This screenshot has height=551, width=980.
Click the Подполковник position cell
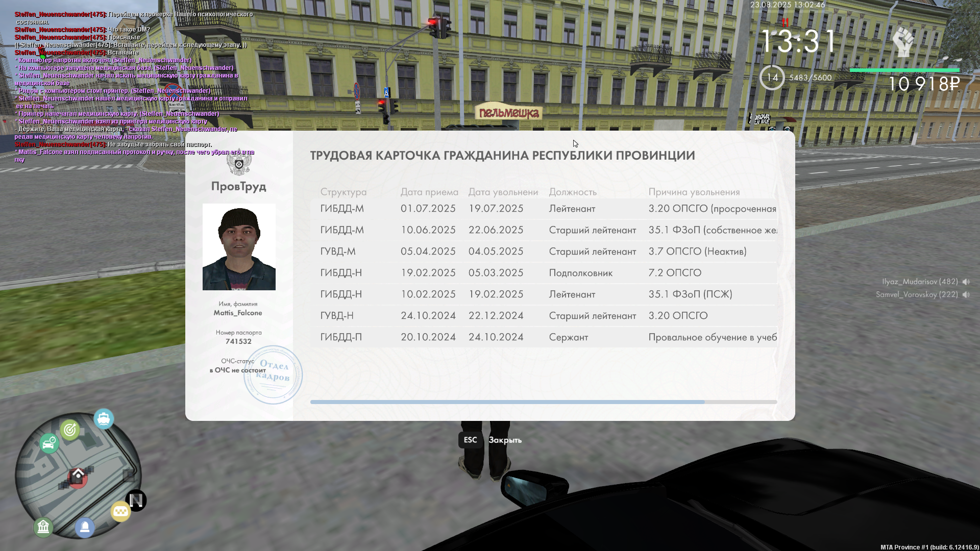pyautogui.click(x=581, y=273)
